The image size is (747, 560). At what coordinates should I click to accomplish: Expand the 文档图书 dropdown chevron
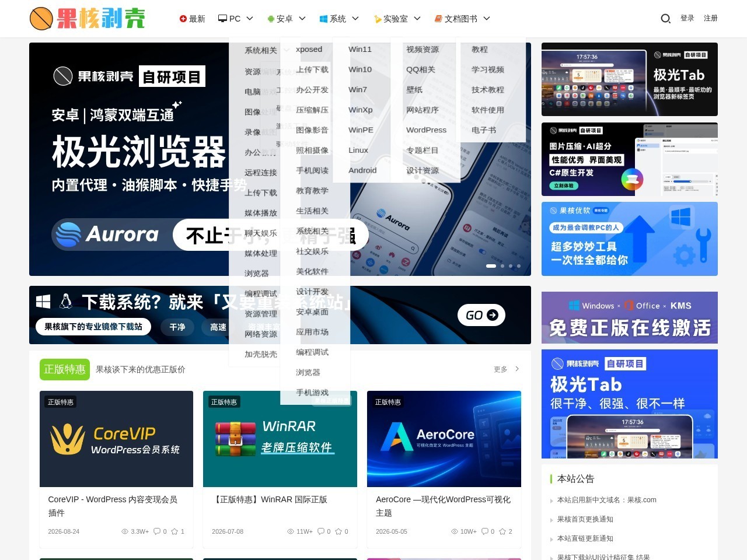point(487,19)
